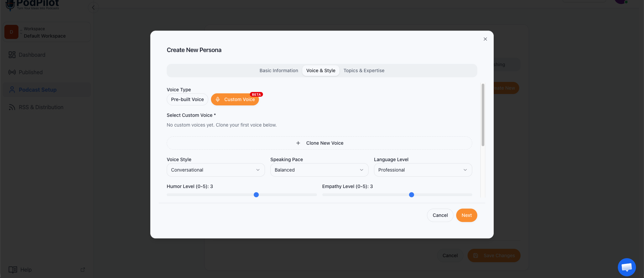Click the microphone icon on Custom Voice
Image resolution: width=644 pixels, height=278 pixels.
click(x=218, y=99)
